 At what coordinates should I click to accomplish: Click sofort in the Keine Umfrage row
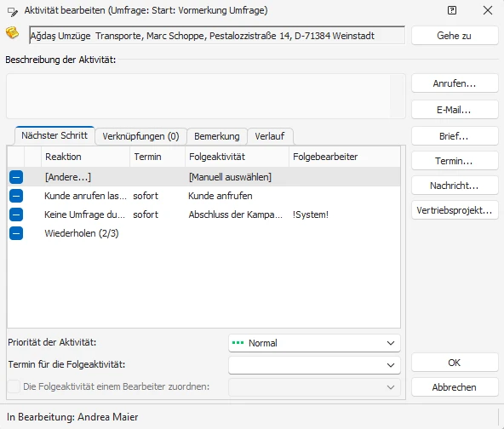pos(146,214)
